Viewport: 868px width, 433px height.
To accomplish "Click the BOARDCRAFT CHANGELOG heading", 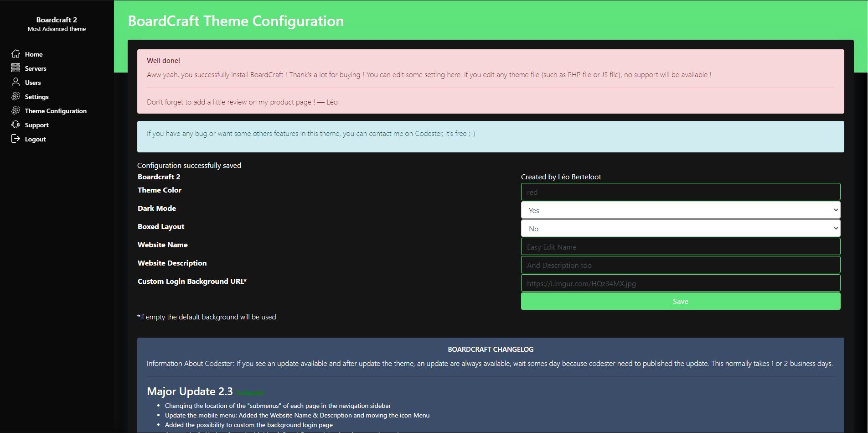I will click(x=491, y=349).
